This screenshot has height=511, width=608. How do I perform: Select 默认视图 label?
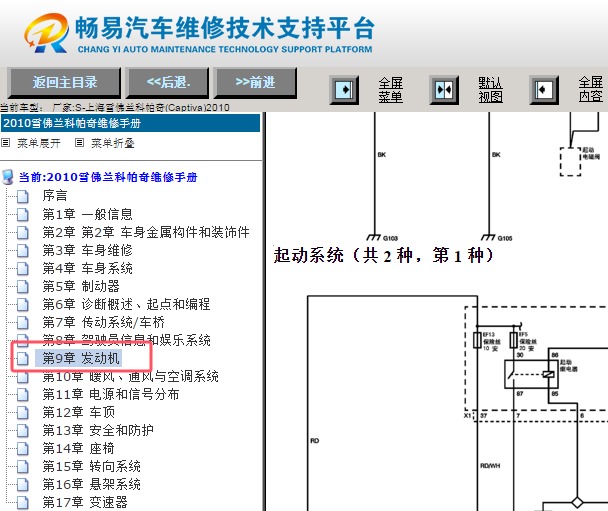click(x=490, y=90)
